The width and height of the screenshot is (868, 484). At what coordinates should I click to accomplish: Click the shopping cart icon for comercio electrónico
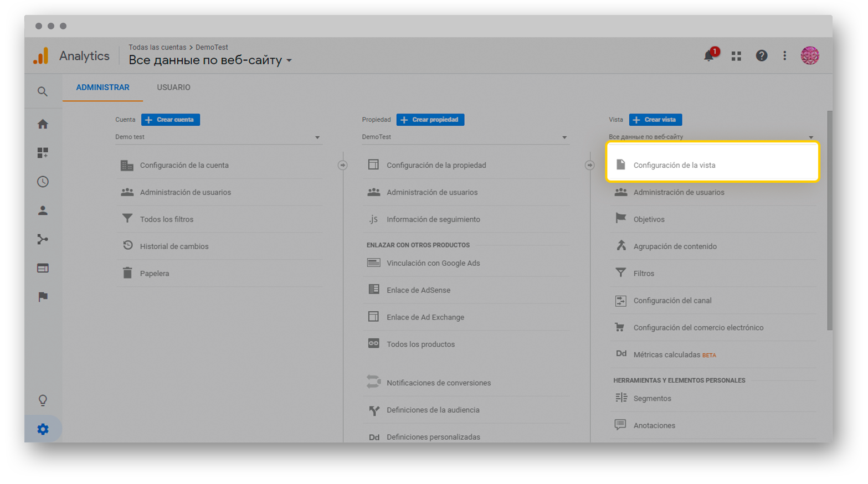click(620, 327)
